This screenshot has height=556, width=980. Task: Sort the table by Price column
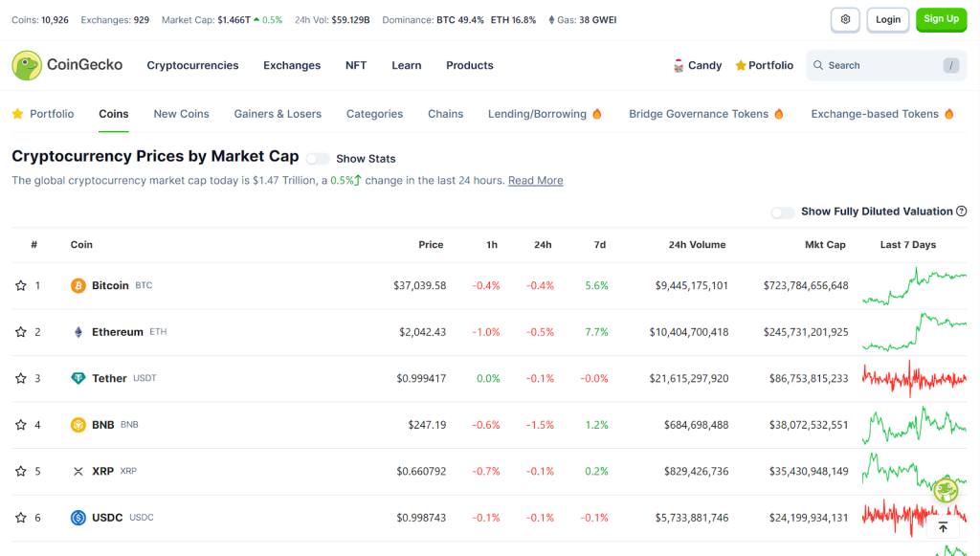tap(431, 245)
